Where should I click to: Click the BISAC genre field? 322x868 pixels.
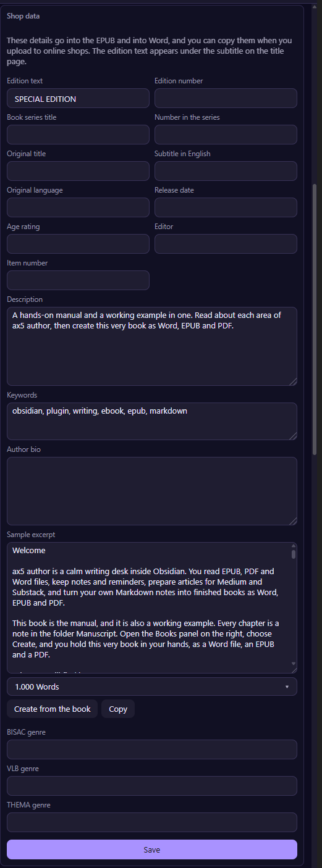152,749
